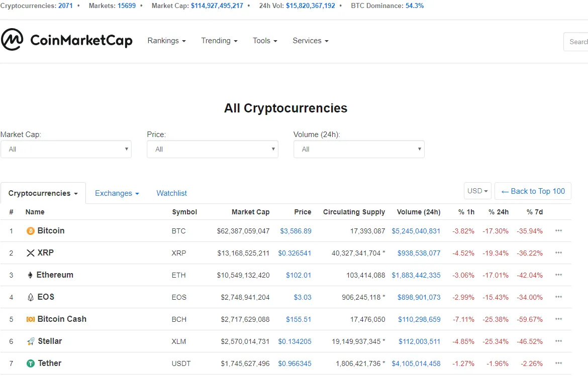Sort by the Symbol column header
Viewport: 588px width, 376px height.
coord(184,212)
